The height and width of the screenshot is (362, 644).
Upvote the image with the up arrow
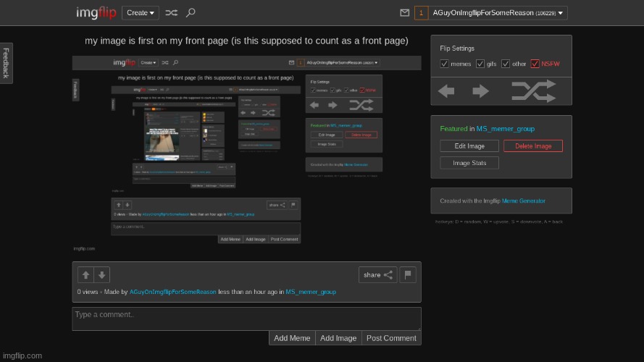pos(85,275)
